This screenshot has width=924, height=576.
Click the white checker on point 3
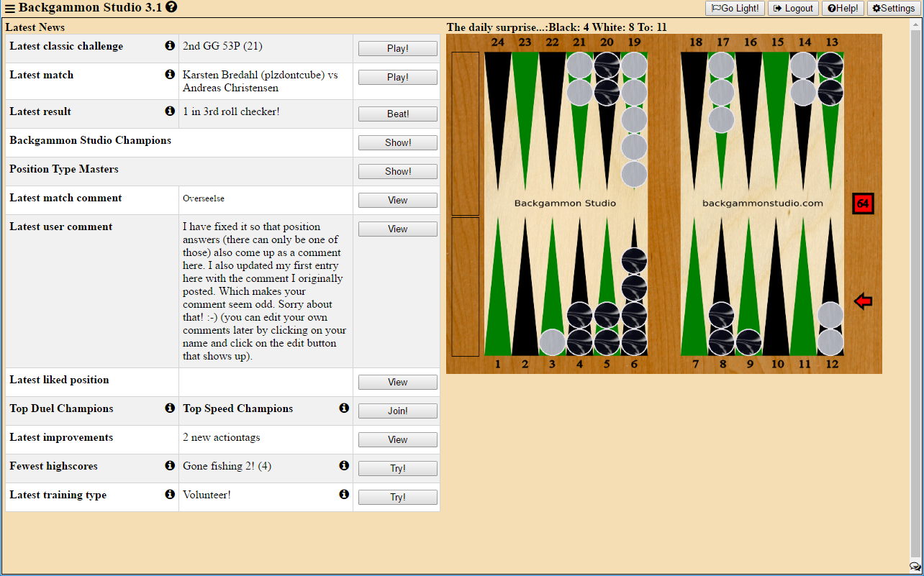point(552,342)
